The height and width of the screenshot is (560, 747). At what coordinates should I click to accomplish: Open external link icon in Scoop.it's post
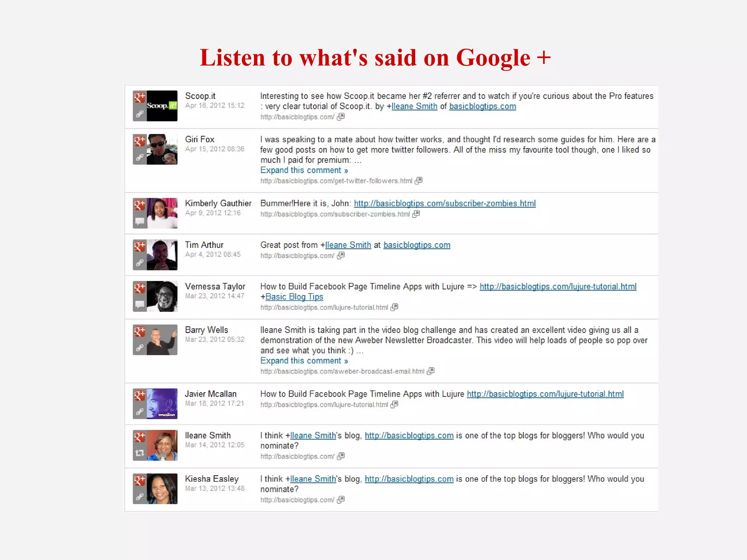[x=341, y=117]
